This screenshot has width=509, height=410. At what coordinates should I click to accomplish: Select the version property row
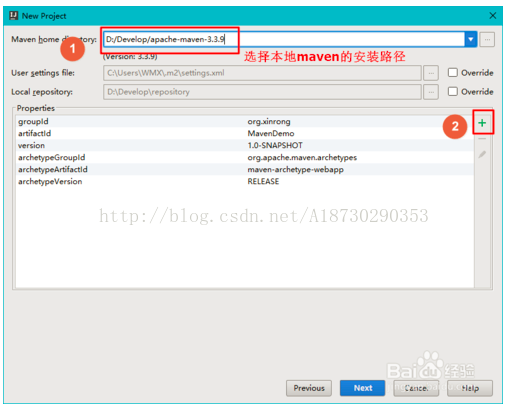[244, 145]
